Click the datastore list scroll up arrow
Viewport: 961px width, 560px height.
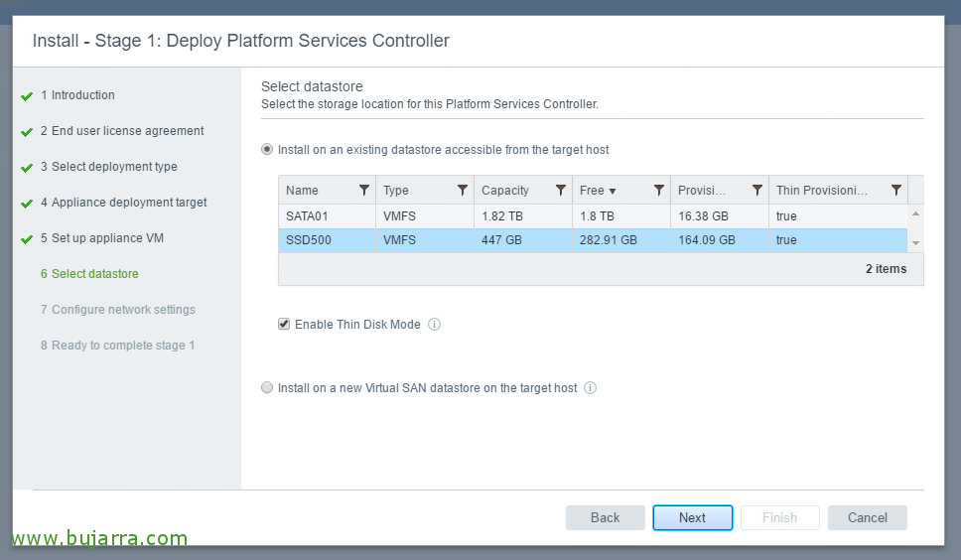click(915, 213)
